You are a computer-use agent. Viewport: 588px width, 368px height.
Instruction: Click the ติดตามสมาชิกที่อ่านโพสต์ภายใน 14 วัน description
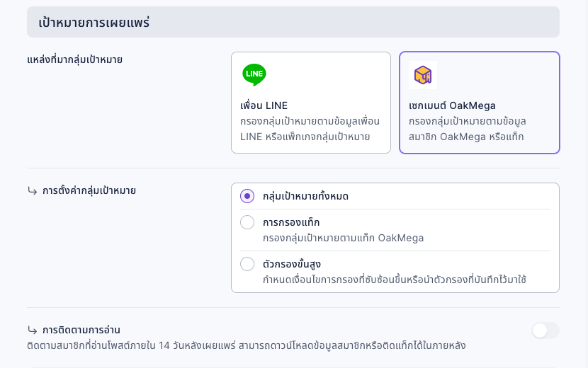[x=246, y=345]
